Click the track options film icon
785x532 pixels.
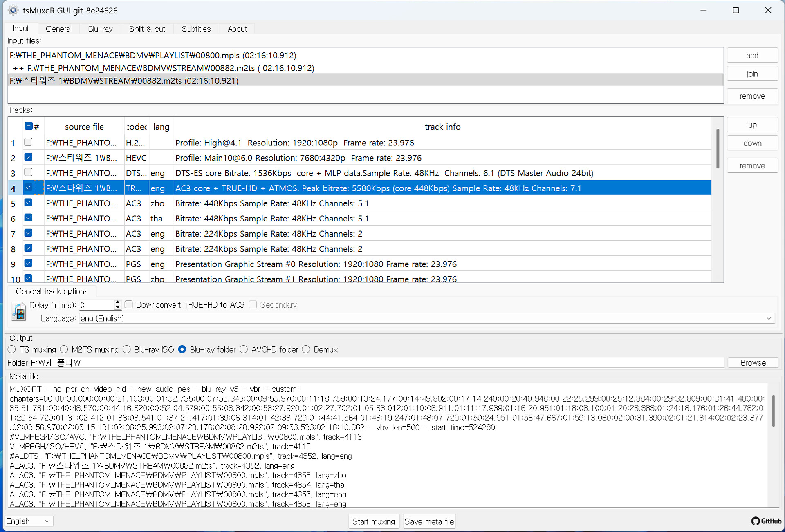(x=18, y=312)
